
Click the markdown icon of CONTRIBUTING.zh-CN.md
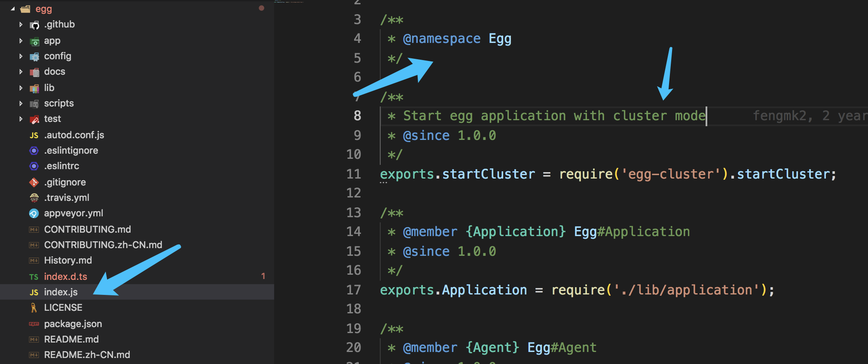[x=34, y=245]
